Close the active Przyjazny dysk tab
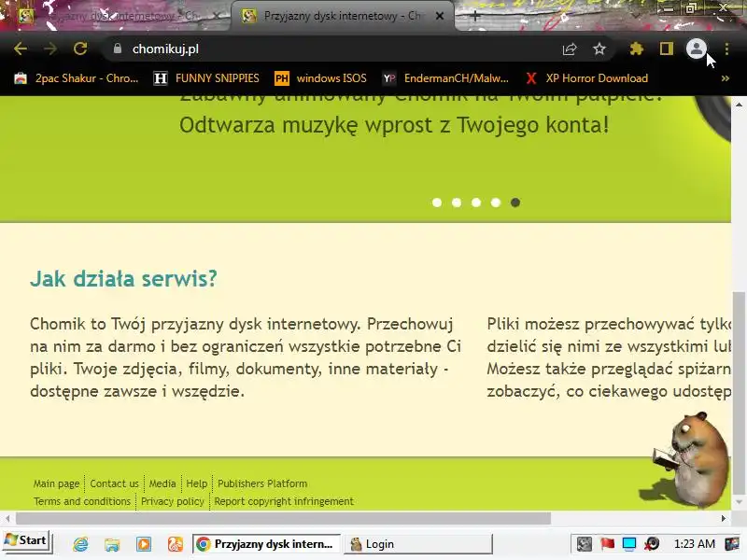 pyautogui.click(x=440, y=16)
